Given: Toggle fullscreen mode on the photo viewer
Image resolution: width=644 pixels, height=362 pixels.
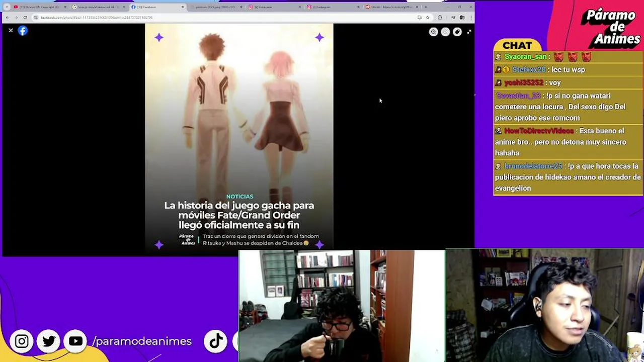Looking at the screenshot, I should click(x=469, y=32).
